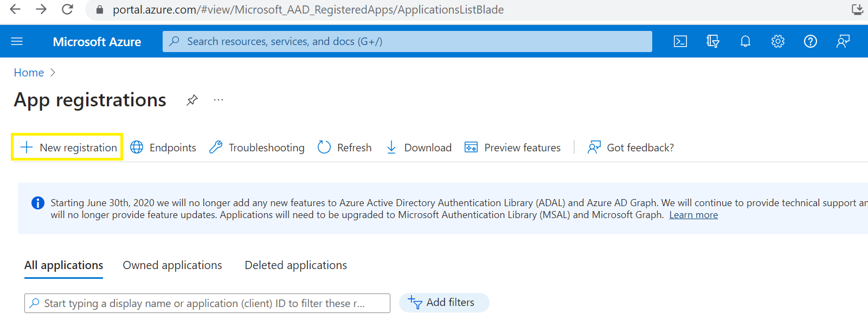Viewport: 868px width, 332px height.
Task: Click the browser address bar URL
Action: [x=308, y=10]
